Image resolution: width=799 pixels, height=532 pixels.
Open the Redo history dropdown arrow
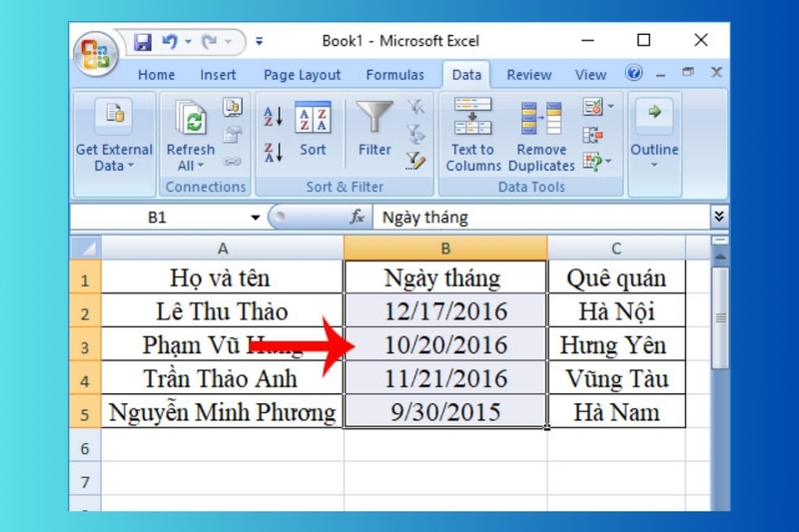tap(229, 42)
